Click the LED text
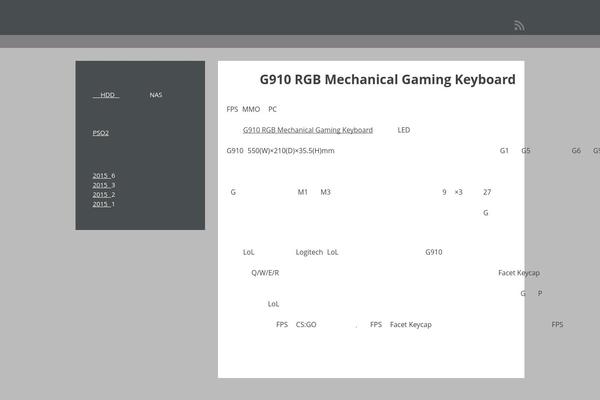This screenshot has height=400, width=600. pos(404,130)
